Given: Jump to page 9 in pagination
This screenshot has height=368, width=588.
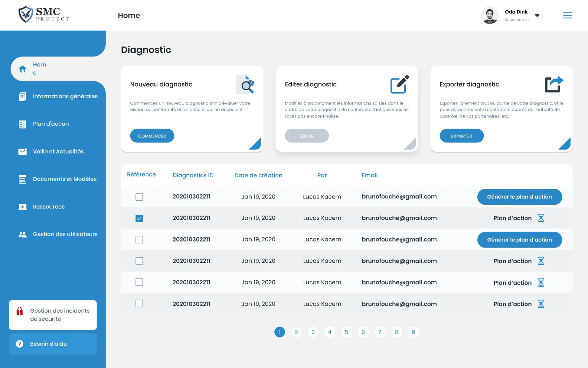Looking at the screenshot, I should pos(413,332).
